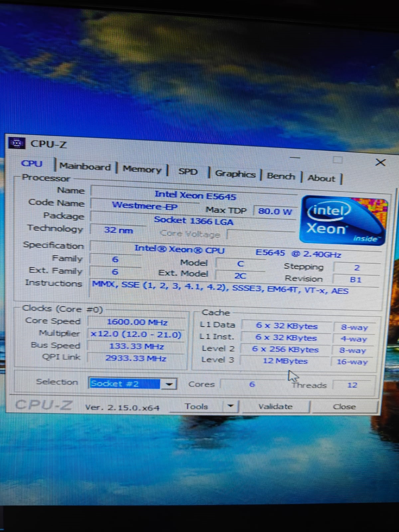Click the Level 3 12 MBytes value
The width and height of the screenshot is (399, 532).
pyautogui.click(x=285, y=361)
